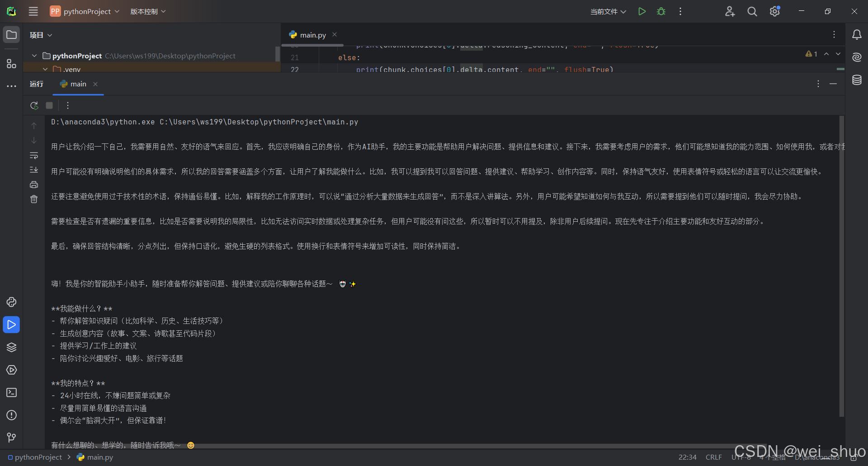Hide the Run tool window

click(x=833, y=84)
